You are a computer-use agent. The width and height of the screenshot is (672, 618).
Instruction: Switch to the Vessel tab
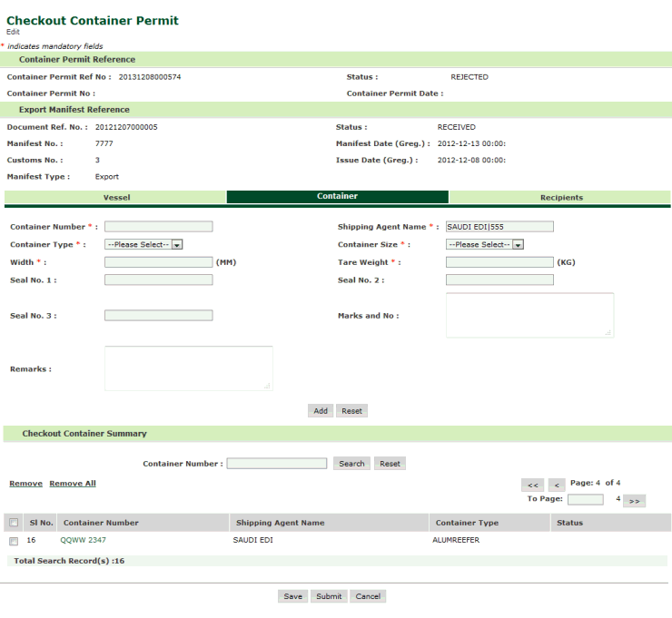point(115,197)
